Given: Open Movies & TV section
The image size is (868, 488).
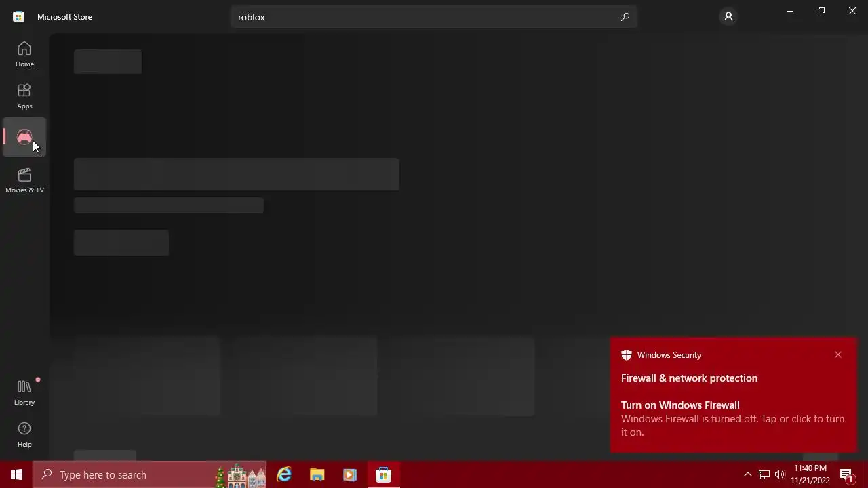Looking at the screenshot, I should click(x=24, y=180).
